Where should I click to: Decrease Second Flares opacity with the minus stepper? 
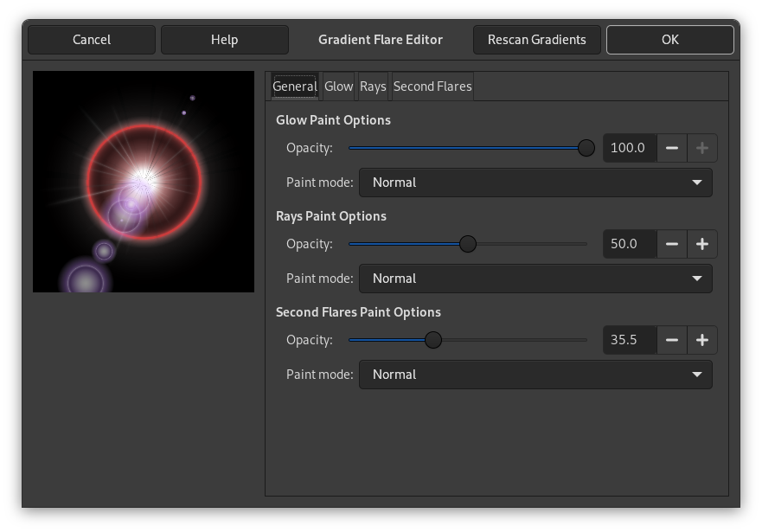click(672, 339)
